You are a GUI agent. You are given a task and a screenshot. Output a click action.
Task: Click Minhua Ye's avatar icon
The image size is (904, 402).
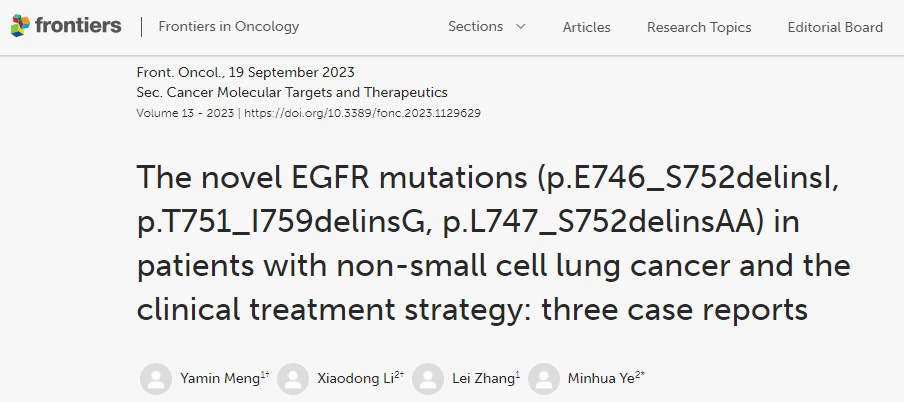(544, 379)
